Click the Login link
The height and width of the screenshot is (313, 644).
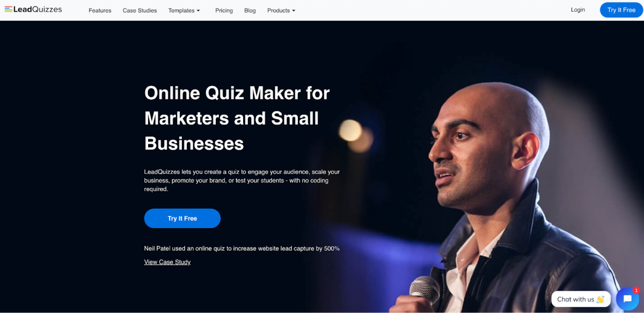point(578,10)
